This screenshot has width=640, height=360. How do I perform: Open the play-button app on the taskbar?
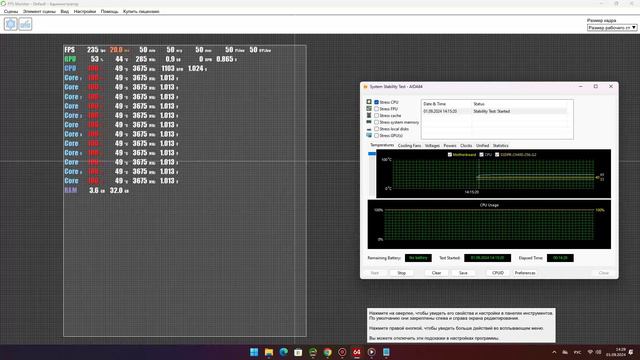coord(371,352)
